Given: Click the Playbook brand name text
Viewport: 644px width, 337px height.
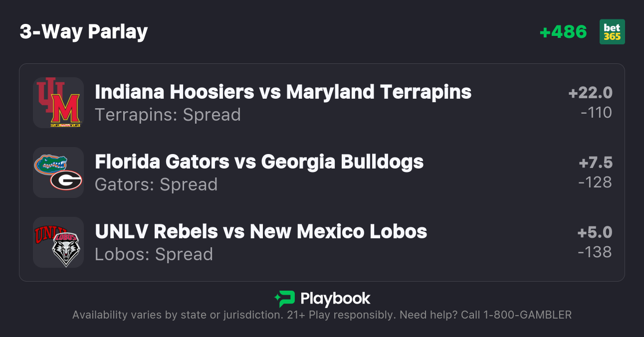Looking at the screenshot, I should click(335, 299).
